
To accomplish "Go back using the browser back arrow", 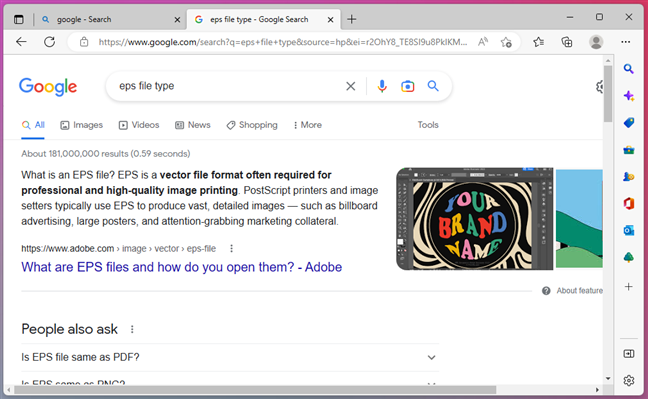I will [21, 42].
